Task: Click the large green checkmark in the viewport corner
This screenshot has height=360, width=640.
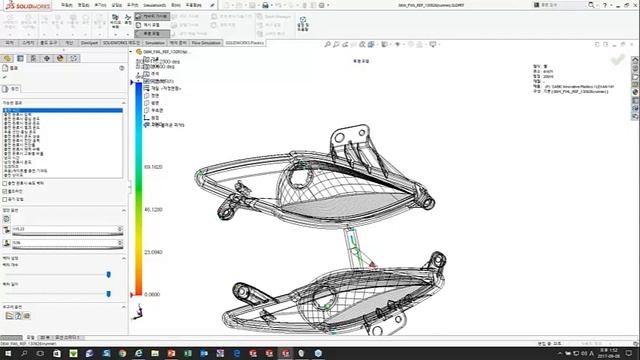Action: pyautogui.click(x=618, y=60)
